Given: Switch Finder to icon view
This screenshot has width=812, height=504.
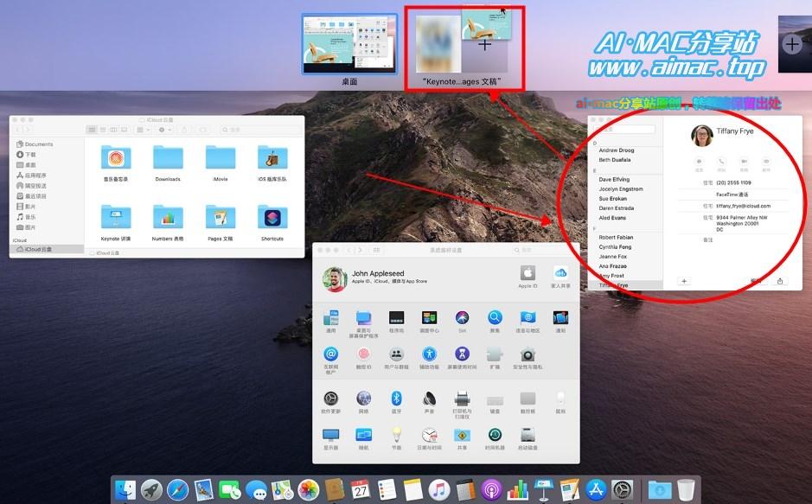Looking at the screenshot, I should pyautogui.click(x=93, y=130).
